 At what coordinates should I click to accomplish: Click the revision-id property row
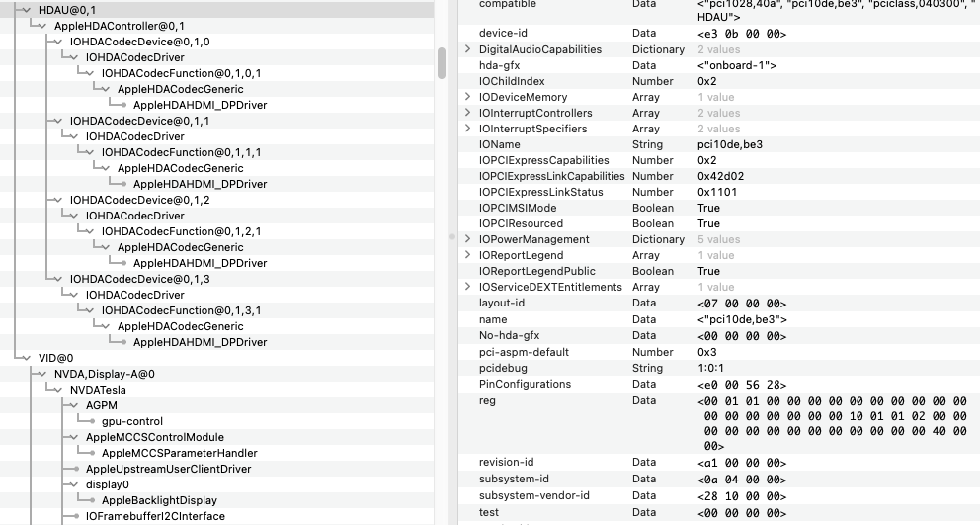pos(719,463)
